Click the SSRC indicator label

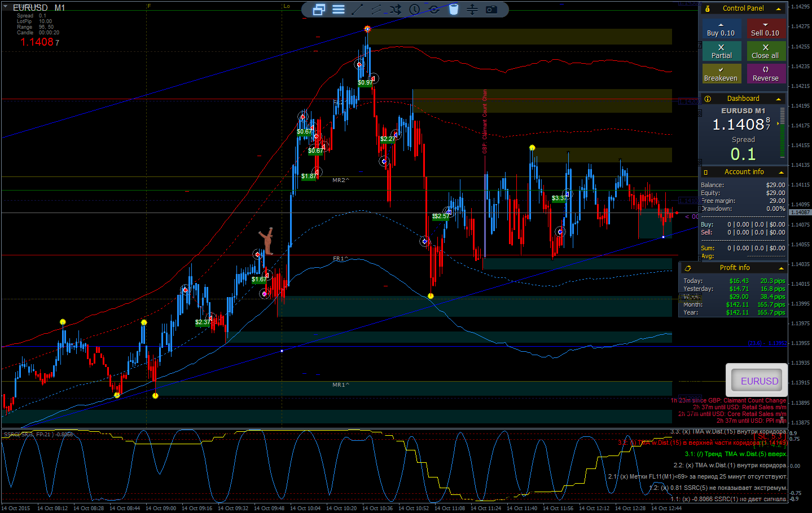click(x=38, y=435)
